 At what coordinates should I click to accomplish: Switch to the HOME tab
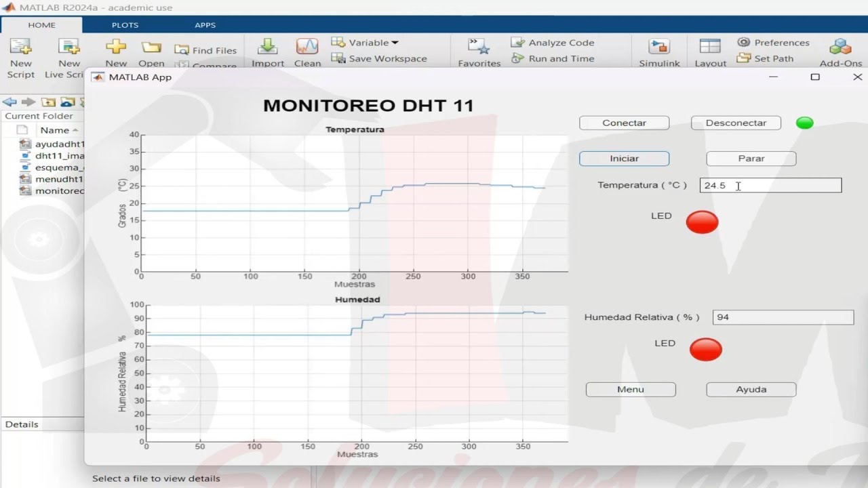[x=41, y=25]
